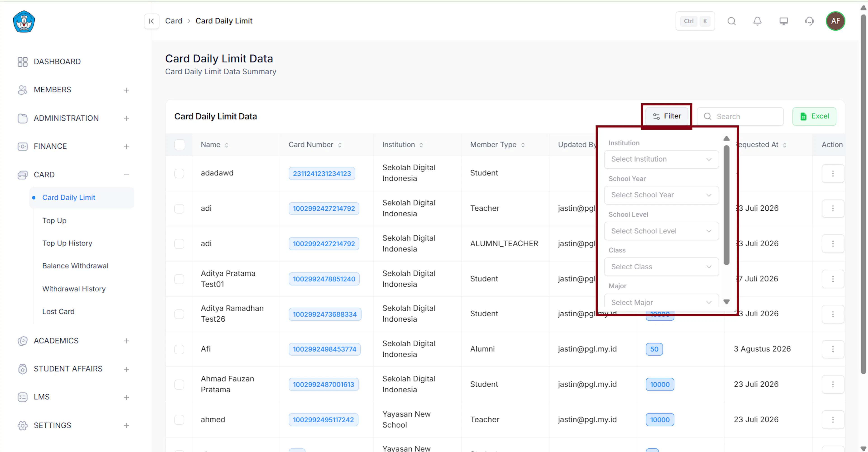Screen dimensions: 868x452
Task: Open row actions for ahmed
Action: [833, 420]
